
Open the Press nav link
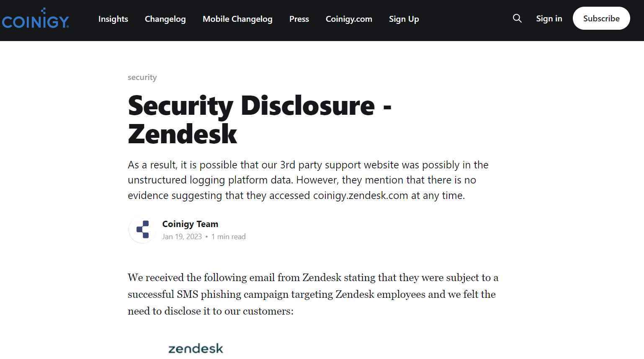pos(299,19)
